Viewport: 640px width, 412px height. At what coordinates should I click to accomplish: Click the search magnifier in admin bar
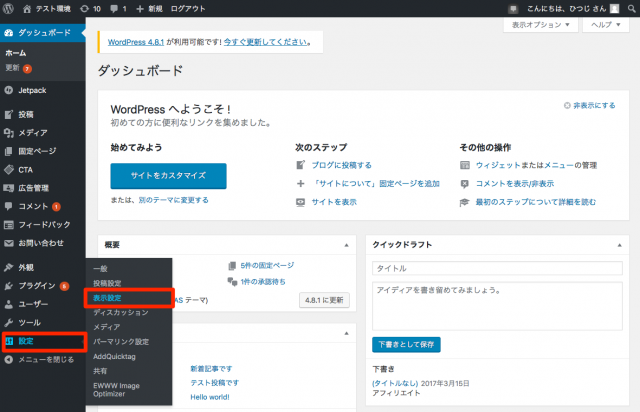click(631, 9)
